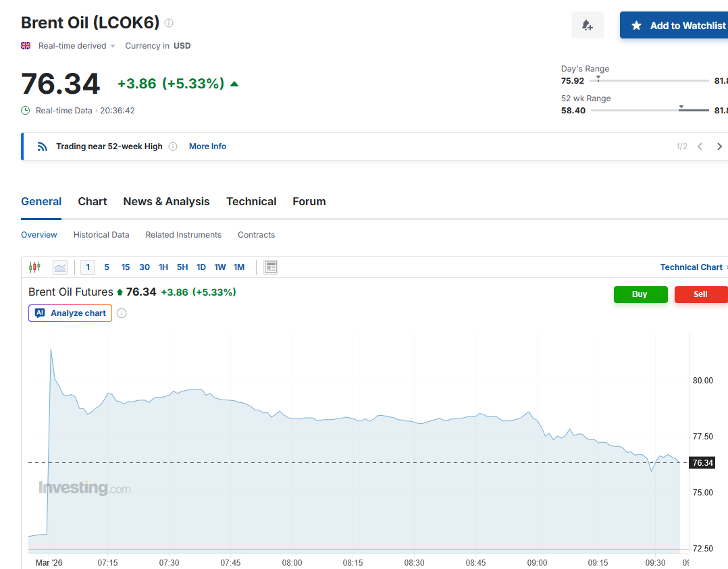
Task: Click info icon next to Trading near 52-week High
Action: point(173,146)
